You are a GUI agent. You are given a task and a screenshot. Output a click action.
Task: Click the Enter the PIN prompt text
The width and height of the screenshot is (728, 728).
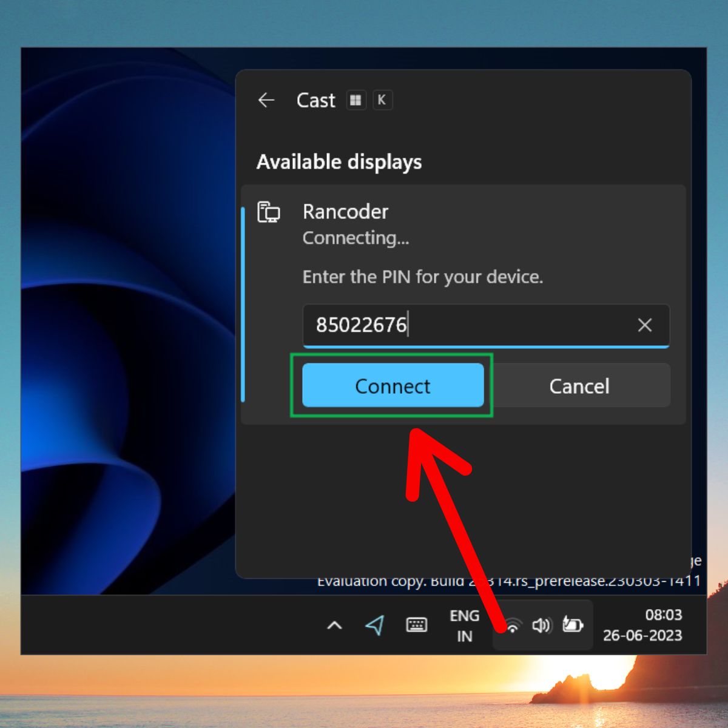[x=423, y=277]
